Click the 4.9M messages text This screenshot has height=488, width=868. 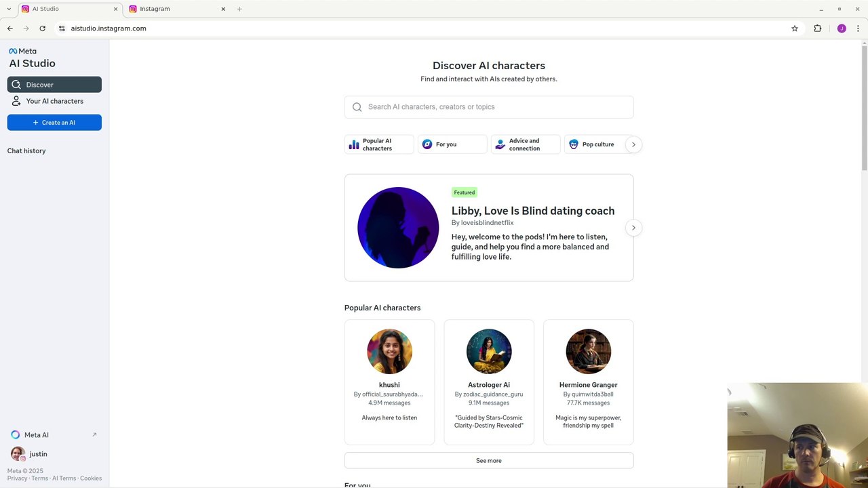point(389,403)
